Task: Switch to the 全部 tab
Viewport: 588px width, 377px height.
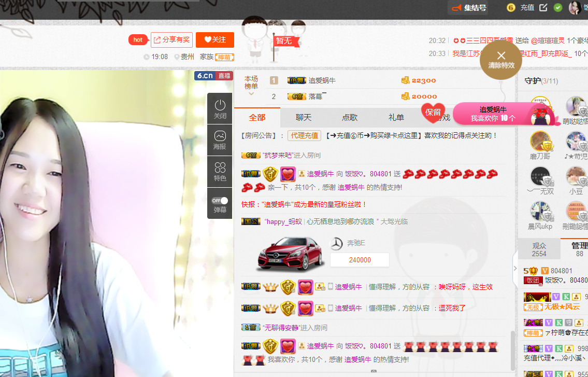Action: [257, 118]
